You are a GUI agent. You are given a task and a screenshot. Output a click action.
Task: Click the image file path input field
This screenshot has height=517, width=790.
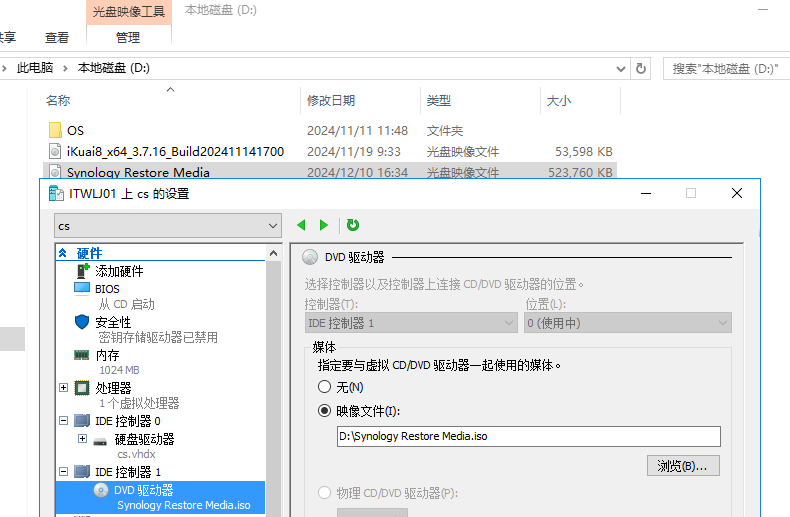coord(528,436)
